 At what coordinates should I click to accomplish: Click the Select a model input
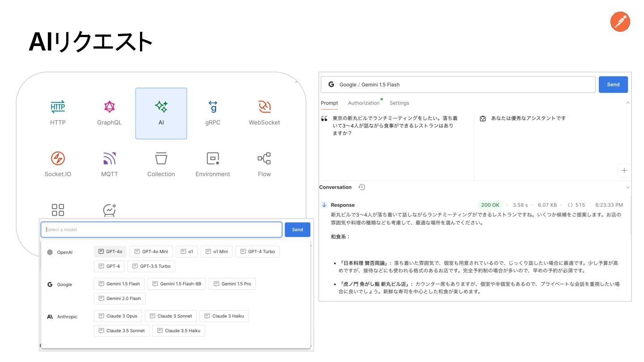coord(161,229)
